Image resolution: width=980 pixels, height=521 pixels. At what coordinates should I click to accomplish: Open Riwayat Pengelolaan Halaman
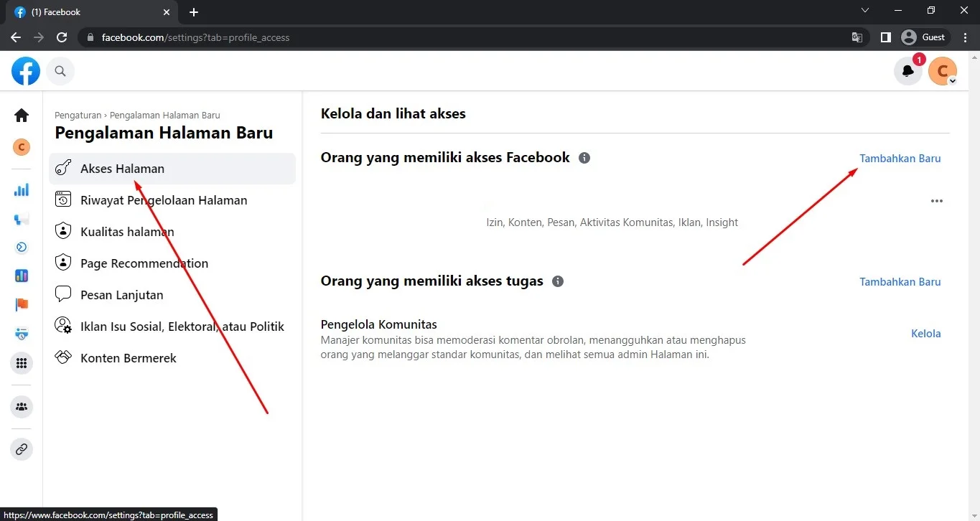172,200
